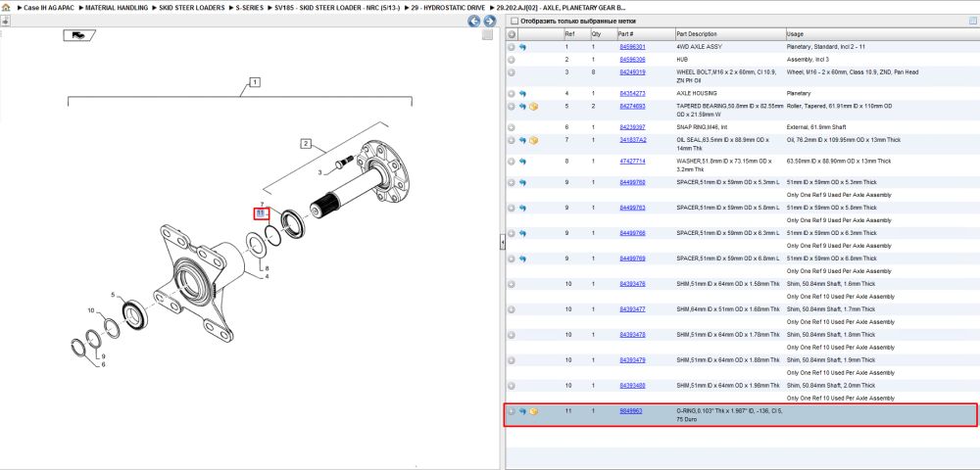980x470 pixels.
Task: Click the small square button in diagram corner
Action: click(487, 35)
